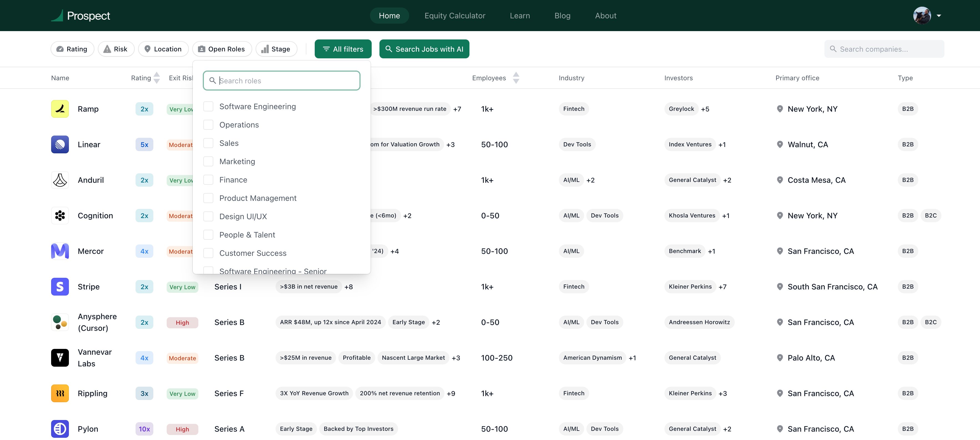Focus the Search companies input field
The image size is (980, 440).
[x=884, y=49]
